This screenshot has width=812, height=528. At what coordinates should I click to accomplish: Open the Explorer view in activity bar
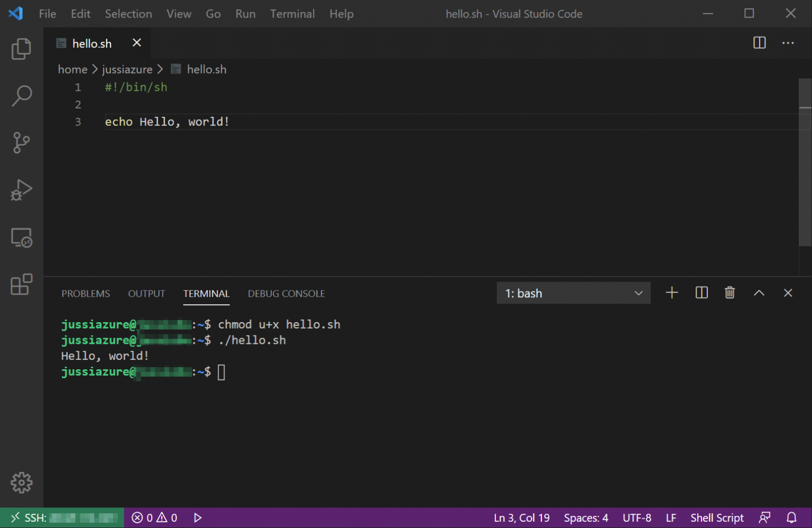click(21, 49)
